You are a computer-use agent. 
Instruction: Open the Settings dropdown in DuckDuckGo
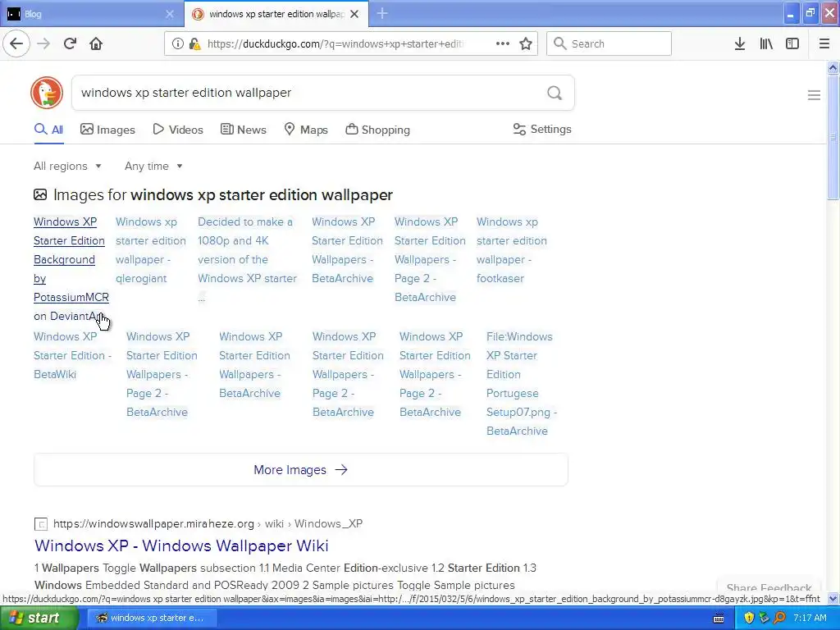pos(542,129)
